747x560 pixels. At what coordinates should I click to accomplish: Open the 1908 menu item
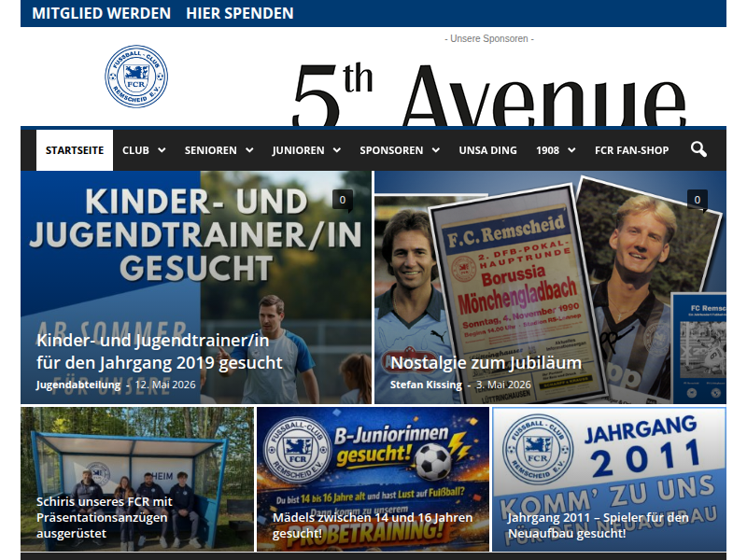[547, 150]
